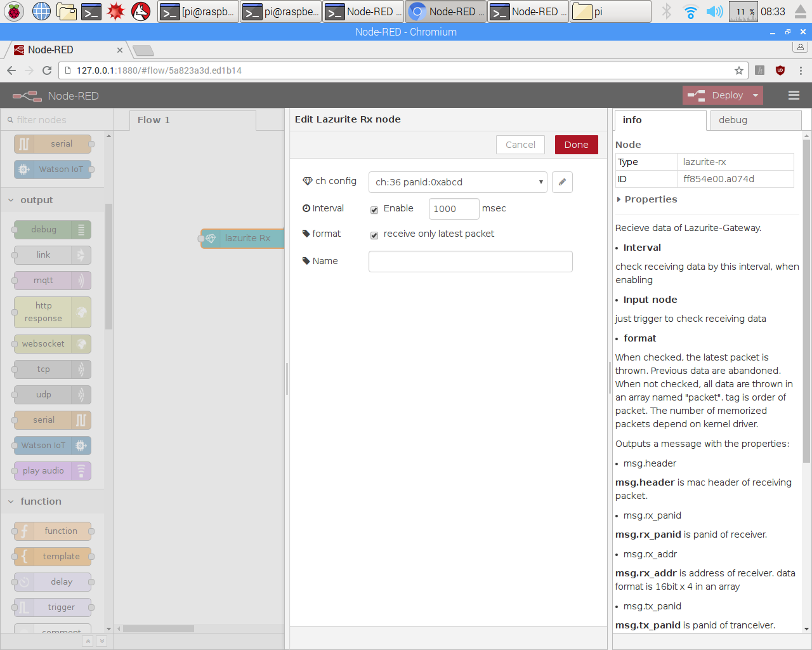Switch to the debug sidebar tab

point(756,120)
